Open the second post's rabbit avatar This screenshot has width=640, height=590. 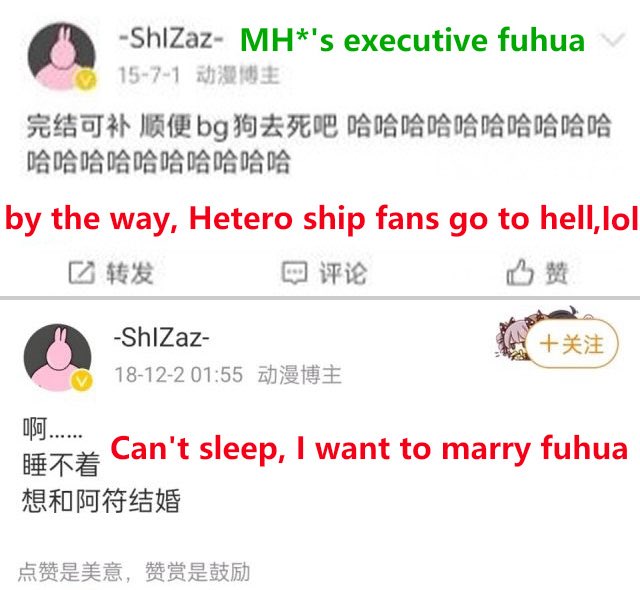[58, 357]
